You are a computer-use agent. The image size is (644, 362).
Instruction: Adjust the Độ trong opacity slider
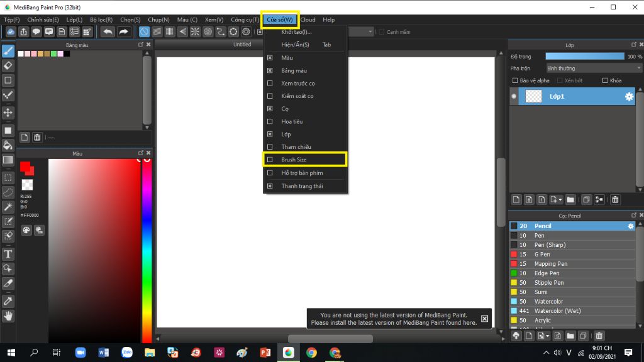[584, 56]
